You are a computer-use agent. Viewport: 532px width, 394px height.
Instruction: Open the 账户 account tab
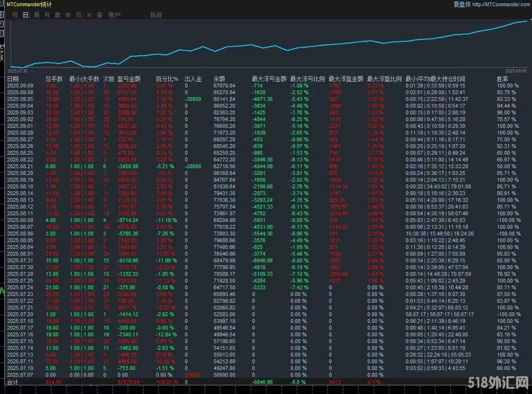click(x=114, y=15)
